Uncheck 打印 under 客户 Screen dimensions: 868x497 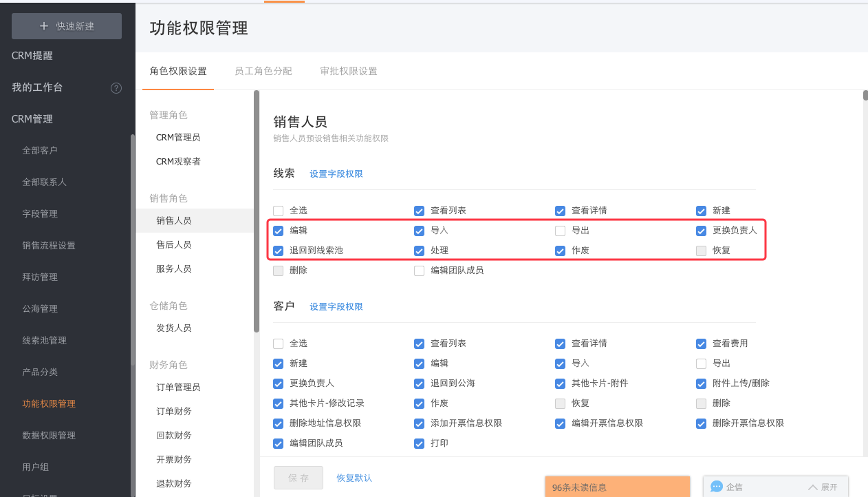point(420,443)
